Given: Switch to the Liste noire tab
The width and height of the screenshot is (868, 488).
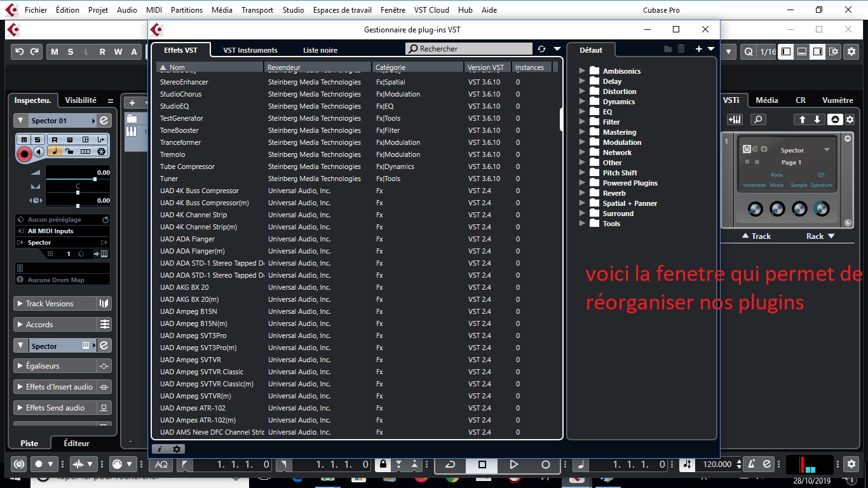Looking at the screenshot, I should [320, 50].
